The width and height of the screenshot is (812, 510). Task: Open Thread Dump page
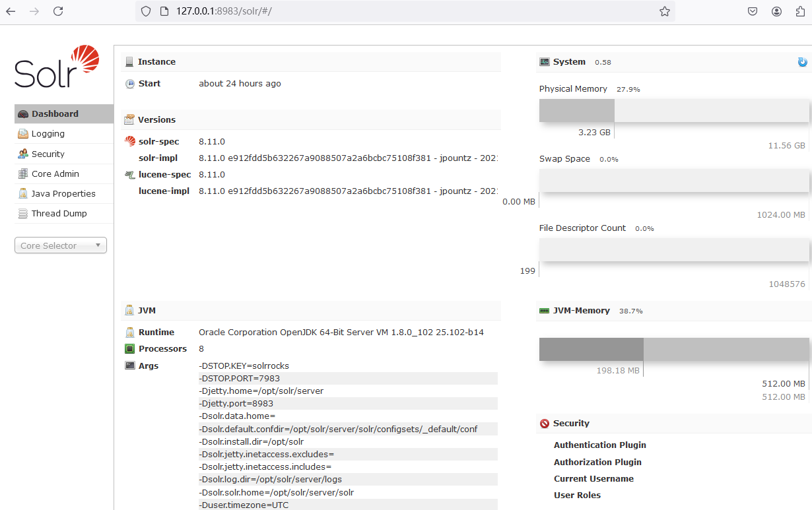[59, 214]
